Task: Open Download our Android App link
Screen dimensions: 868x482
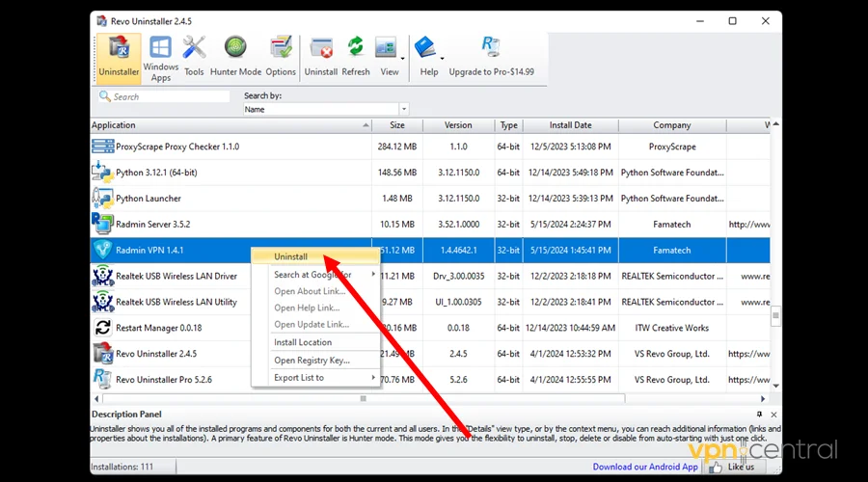Action: (645, 467)
